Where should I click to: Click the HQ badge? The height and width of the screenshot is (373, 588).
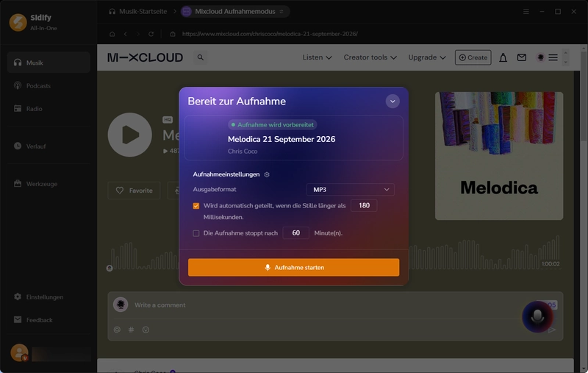coord(168,120)
